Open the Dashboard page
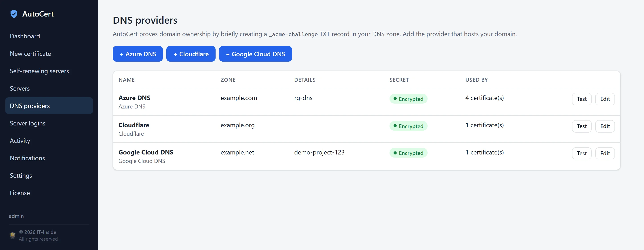This screenshot has height=250, width=644. (49, 36)
